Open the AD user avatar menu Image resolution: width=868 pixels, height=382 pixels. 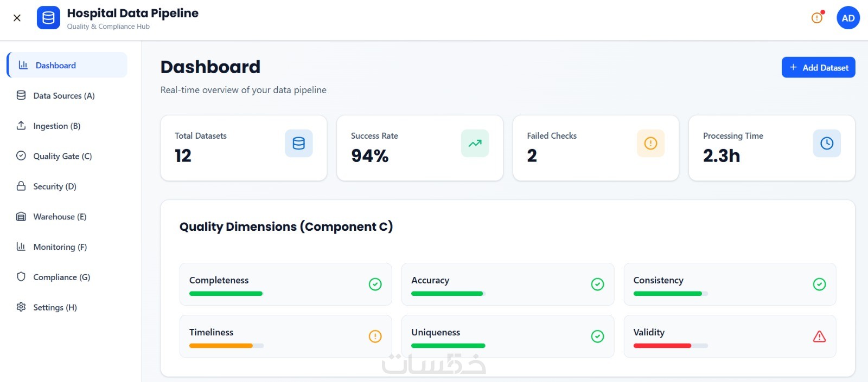coord(848,18)
